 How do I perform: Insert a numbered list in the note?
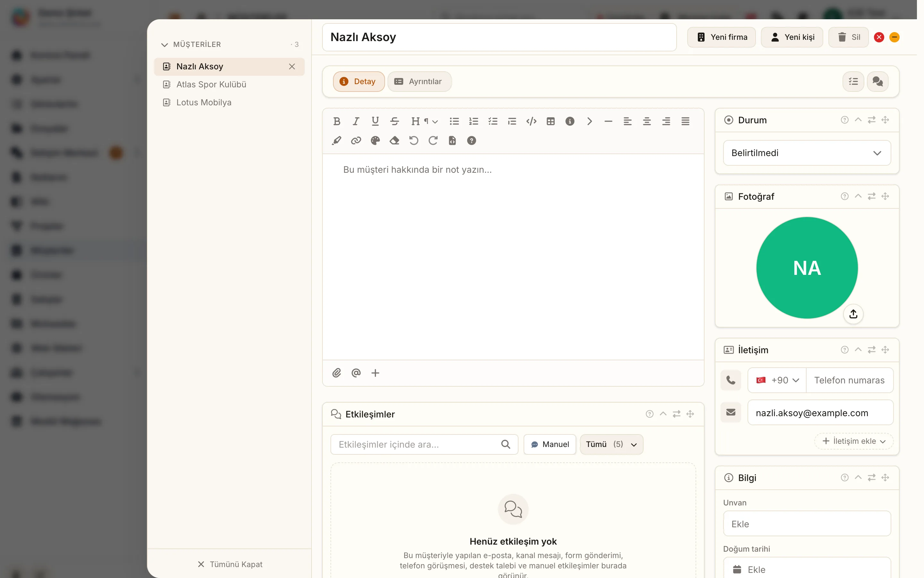click(x=474, y=121)
